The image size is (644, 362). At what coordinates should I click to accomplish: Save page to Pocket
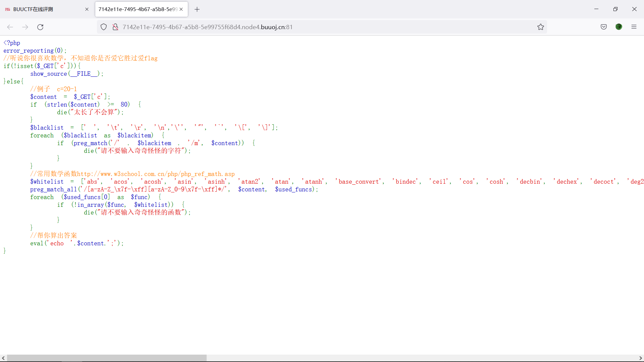[x=604, y=27]
